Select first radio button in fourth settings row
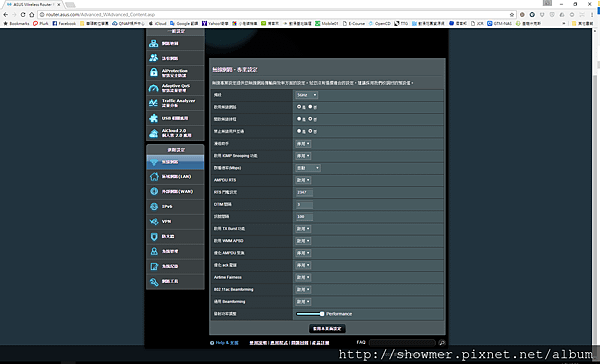The width and height of the screenshot is (600, 364). point(299,131)
